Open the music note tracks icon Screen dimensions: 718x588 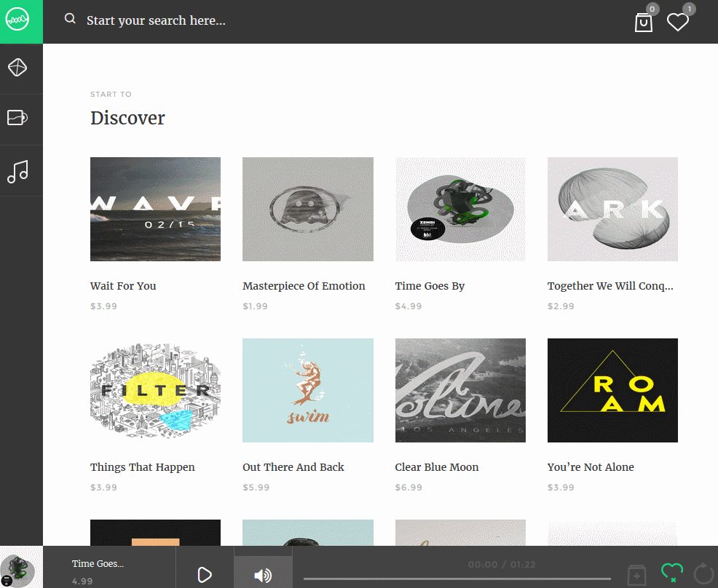pos(18,172)
